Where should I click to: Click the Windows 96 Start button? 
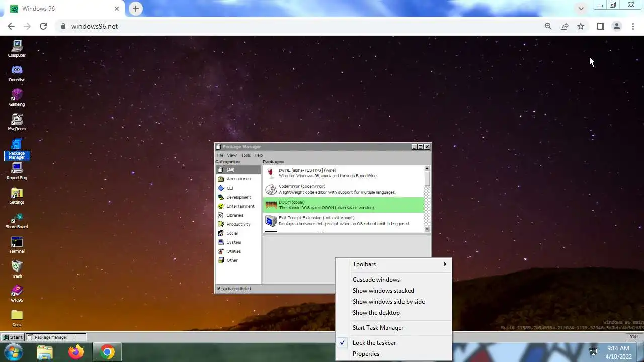[13, 337]
